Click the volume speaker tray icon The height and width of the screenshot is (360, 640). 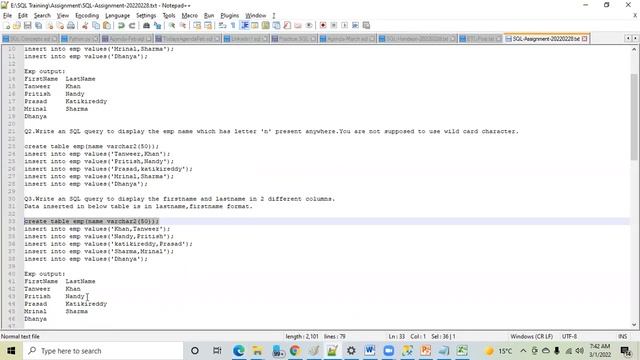point(580,351)
